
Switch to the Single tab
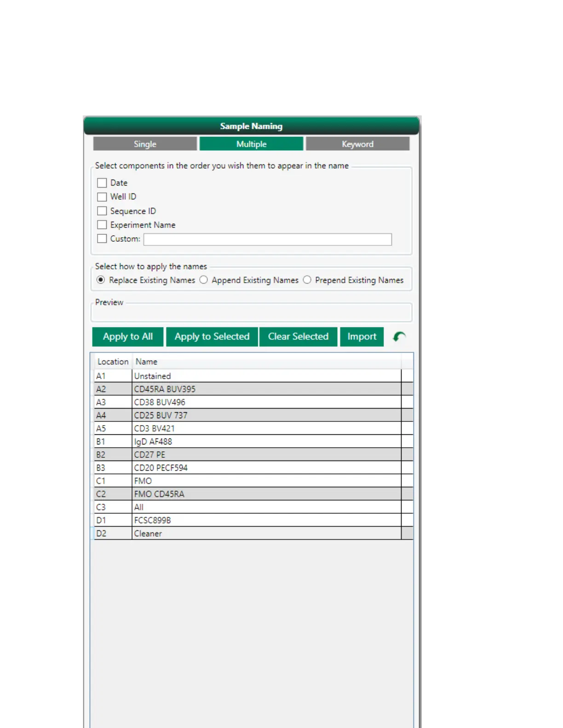pyautogui.click(x=145, y=144)
